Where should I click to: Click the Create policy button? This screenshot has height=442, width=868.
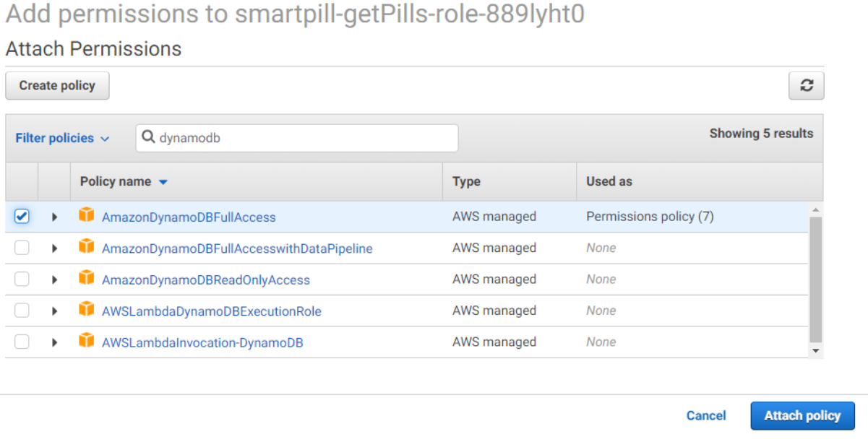tap(57, 85)
